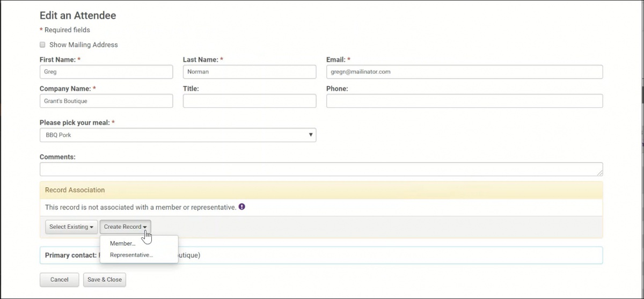
Task: Choose Member... from Create Record menu
Action: coord(122,244)
